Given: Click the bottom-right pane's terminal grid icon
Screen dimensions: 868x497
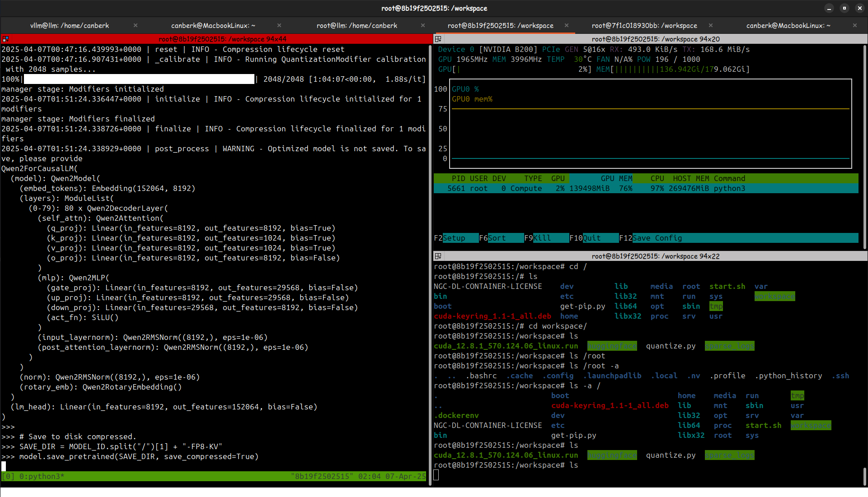Looking at the screenshot, I should click(438, 256).
